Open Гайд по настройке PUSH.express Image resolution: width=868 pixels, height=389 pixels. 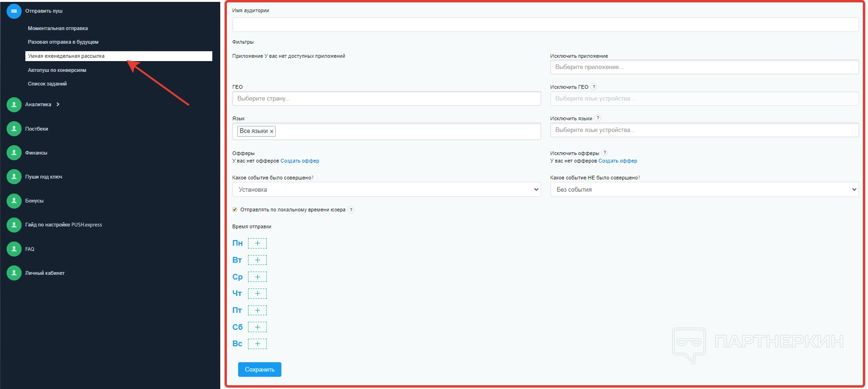(x=63, y=225)
